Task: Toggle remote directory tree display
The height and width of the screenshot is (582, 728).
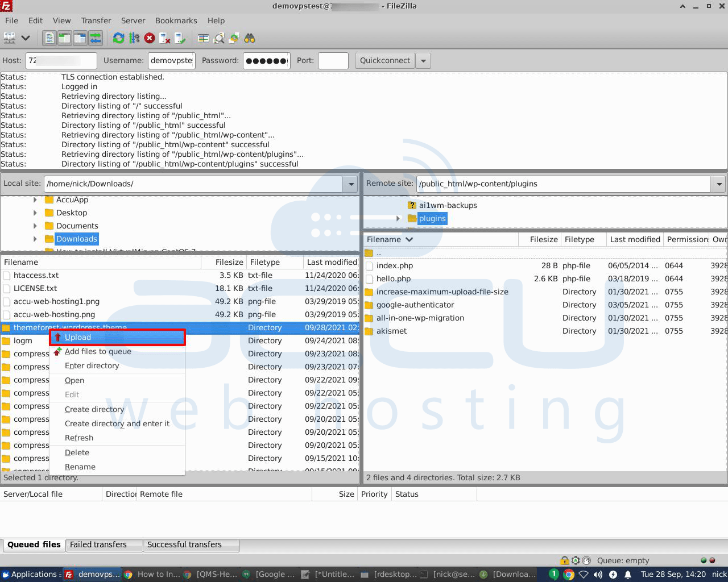Action: click(80, 38)
